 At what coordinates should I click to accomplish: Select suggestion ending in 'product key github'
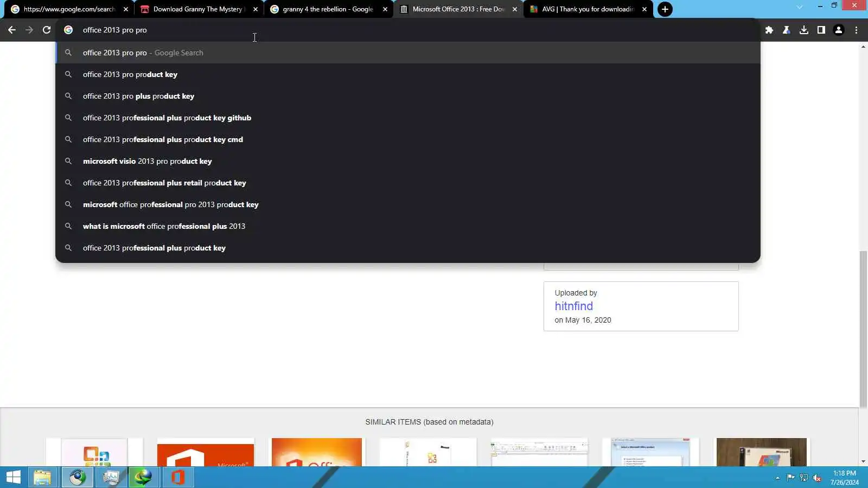point(408,118)
